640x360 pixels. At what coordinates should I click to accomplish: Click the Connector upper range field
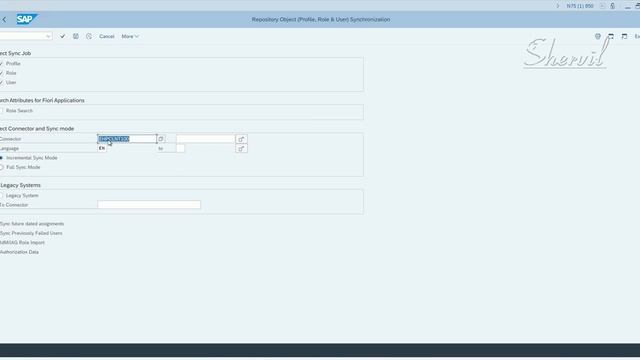[206, 139]
